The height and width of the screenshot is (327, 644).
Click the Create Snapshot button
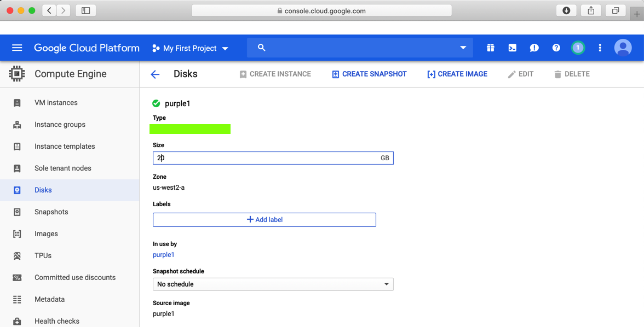(x=369, y=74)
